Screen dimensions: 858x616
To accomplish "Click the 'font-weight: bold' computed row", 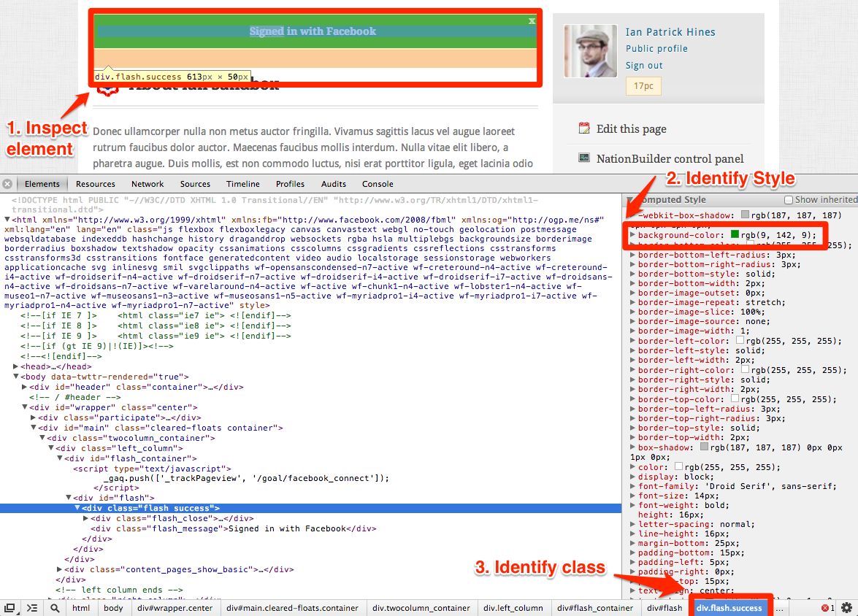I will [683, 505].
